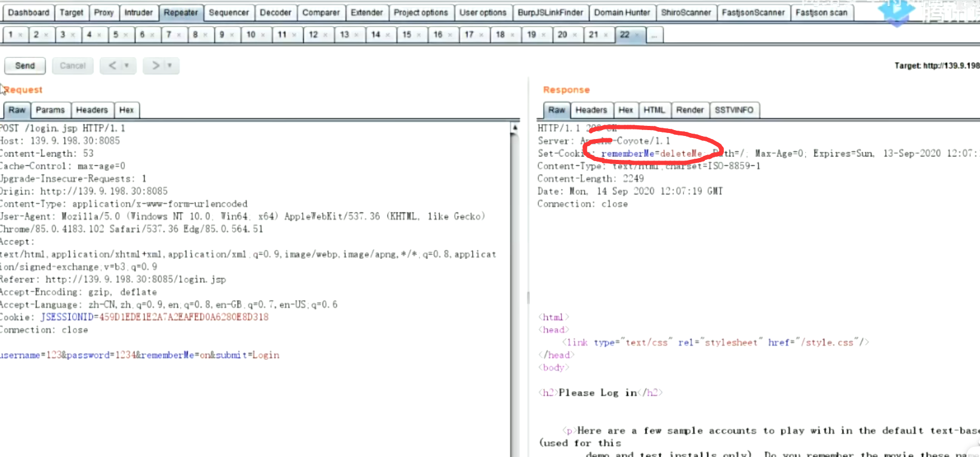Open BurpJSLinkFinder tab
Viewport: 980px width, 457px height.
click(x=550, y=13)
